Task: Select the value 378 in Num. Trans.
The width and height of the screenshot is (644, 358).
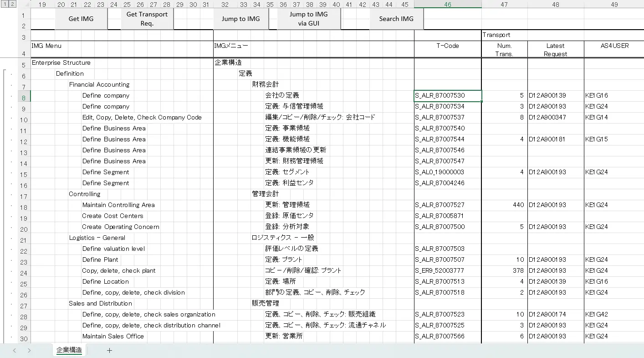Action: click(504, 271)
